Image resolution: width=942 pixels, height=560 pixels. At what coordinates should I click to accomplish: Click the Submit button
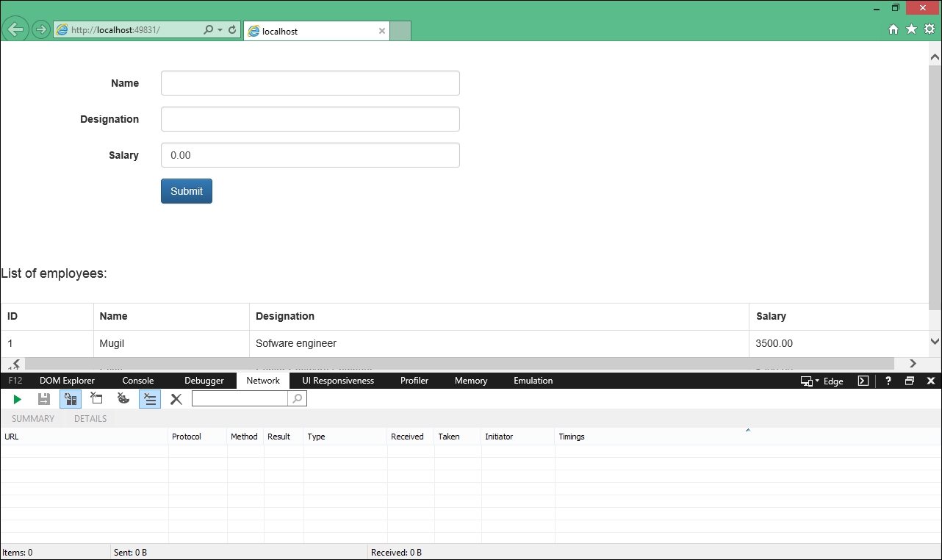(x=187, y=191)
